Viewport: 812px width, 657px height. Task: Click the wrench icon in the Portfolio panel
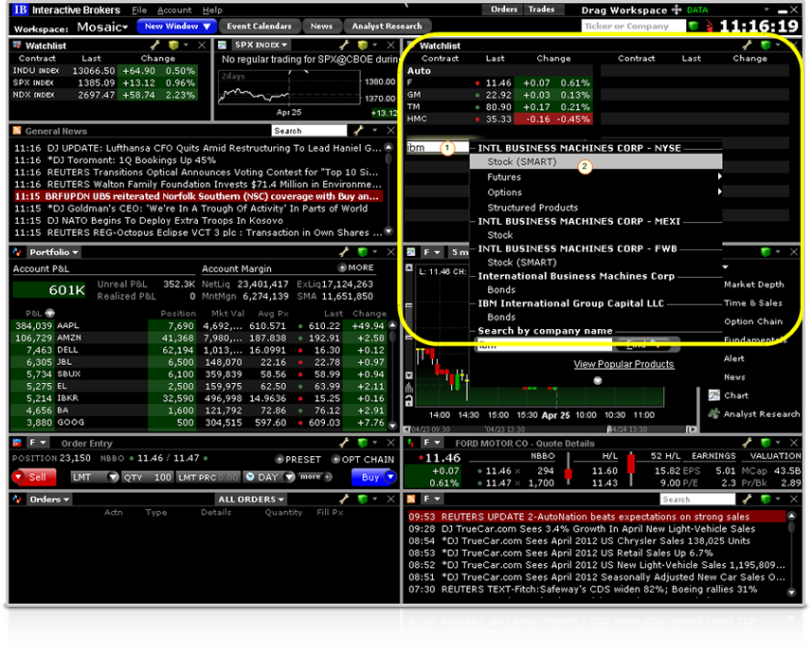[346, 252]
